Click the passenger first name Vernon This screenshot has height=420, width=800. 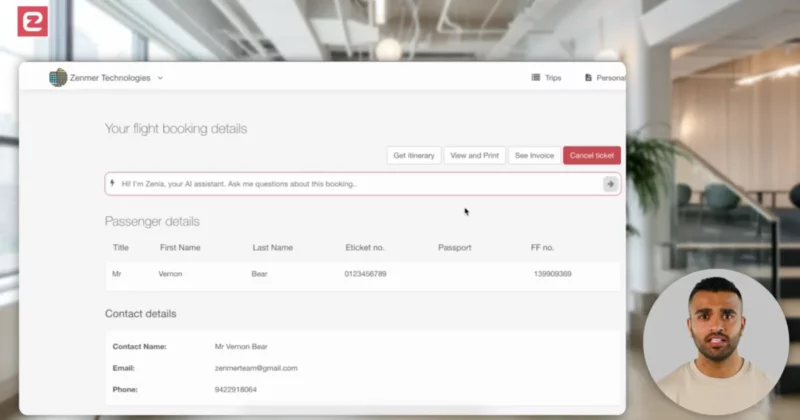pos(170,273)
